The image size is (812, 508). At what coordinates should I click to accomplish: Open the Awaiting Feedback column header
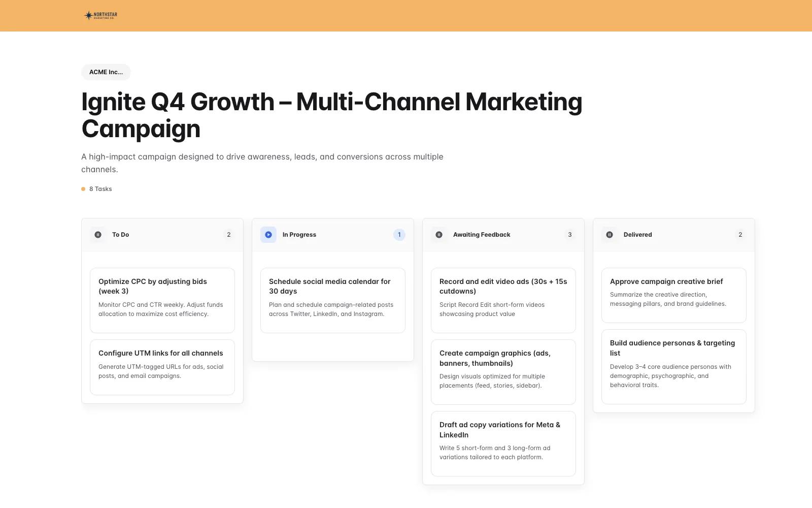tap(482, 235)
